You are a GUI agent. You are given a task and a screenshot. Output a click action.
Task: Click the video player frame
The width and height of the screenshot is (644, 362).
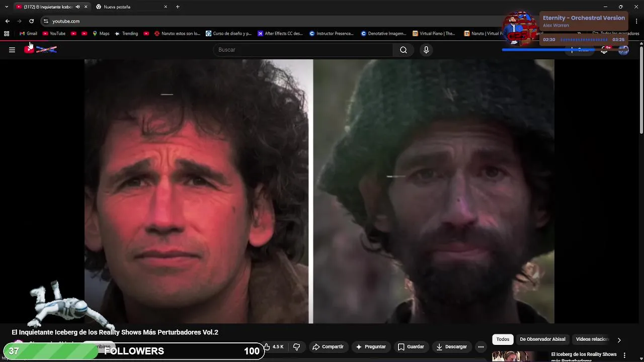pyautogui.click(x=319, y=191)
